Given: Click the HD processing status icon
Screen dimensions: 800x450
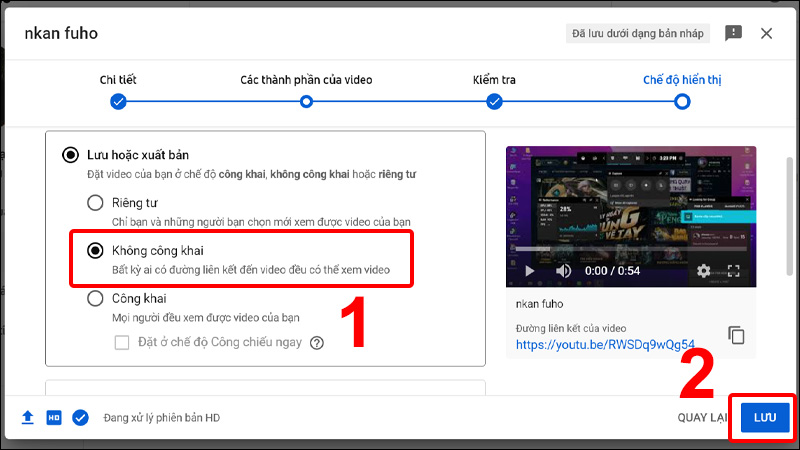Looking at the screenshot, I should click(x=54, y=417).
